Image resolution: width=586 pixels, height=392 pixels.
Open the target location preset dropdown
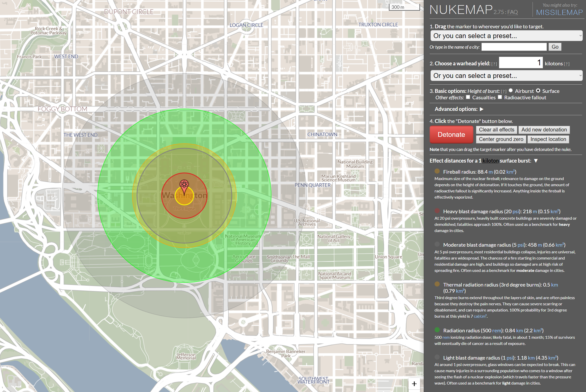click(506, 36)
